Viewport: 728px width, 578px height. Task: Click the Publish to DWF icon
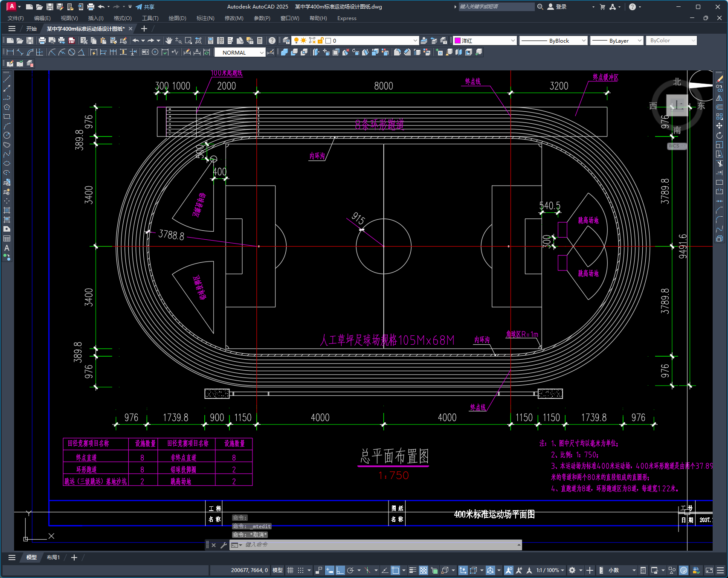(72, 41)
